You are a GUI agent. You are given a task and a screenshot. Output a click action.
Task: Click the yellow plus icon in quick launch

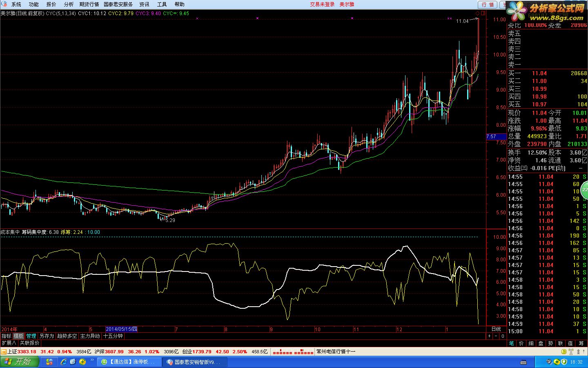82,362
